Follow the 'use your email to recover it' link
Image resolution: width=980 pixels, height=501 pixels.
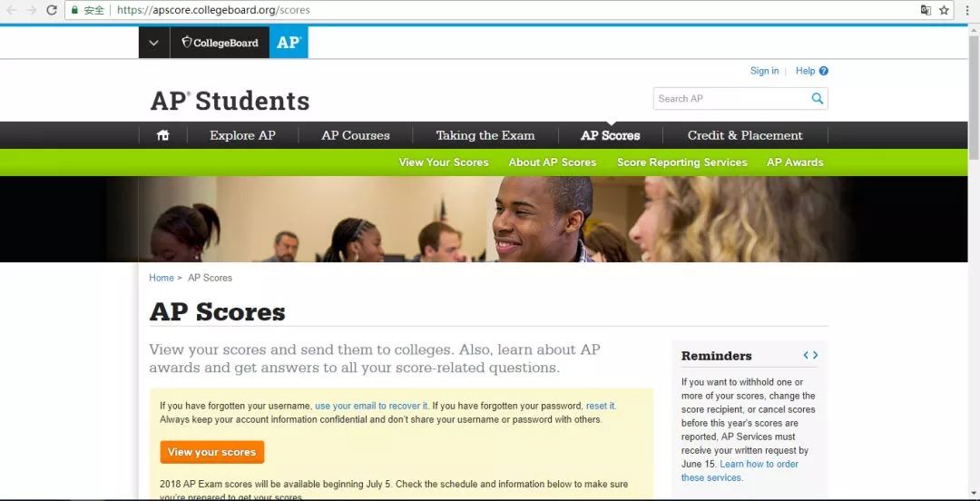tap(371, 406)
